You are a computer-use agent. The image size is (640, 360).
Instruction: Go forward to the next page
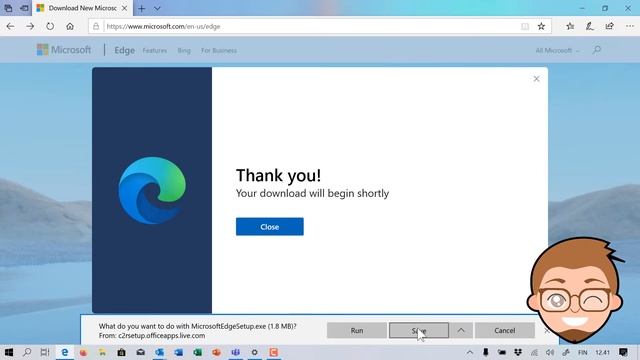coord(30,27)
